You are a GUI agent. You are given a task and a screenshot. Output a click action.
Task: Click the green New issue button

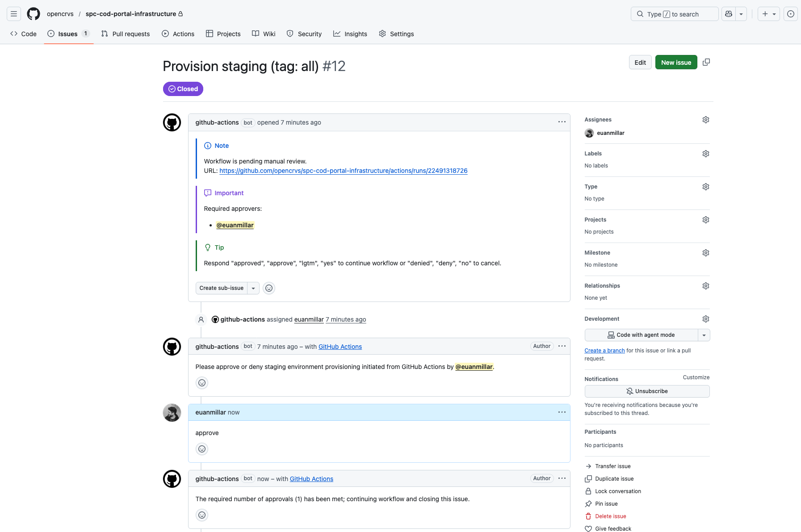point(676,63)
